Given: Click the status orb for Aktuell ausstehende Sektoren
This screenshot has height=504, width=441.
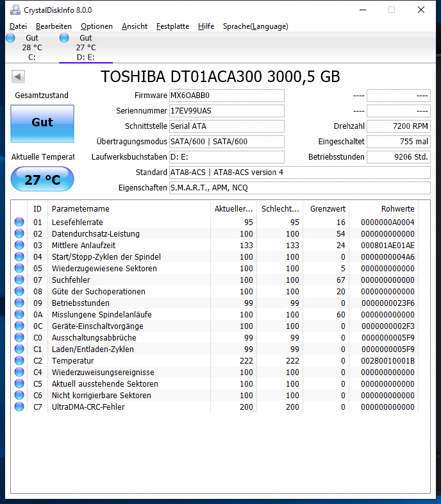Looking at the screenshot, I should click(19, 384).
